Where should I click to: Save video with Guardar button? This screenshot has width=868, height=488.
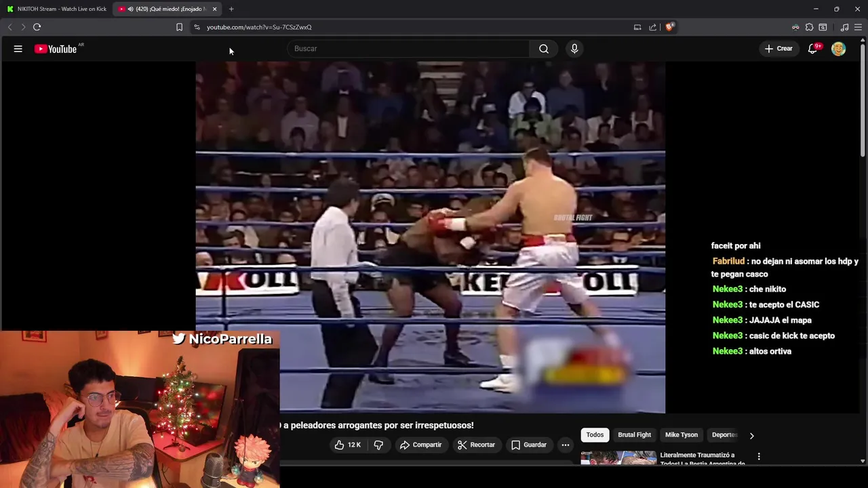point(528,445)
